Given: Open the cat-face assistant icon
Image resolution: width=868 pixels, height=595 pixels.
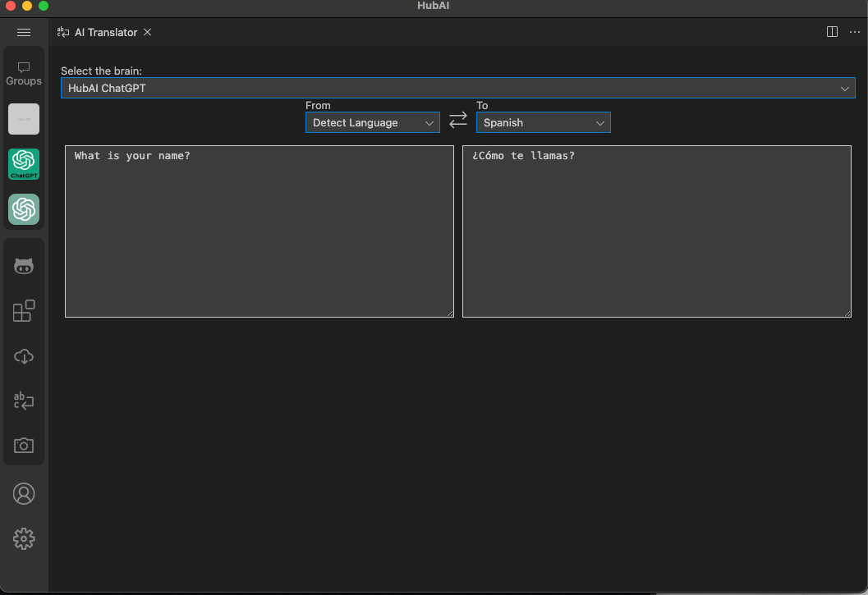Looking at the screenshot, I should [24, 266].
